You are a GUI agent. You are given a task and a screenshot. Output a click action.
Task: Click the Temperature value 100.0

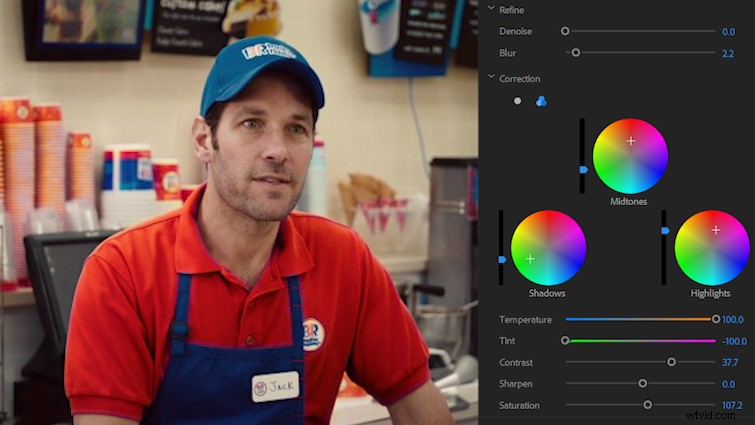[733, 320]
